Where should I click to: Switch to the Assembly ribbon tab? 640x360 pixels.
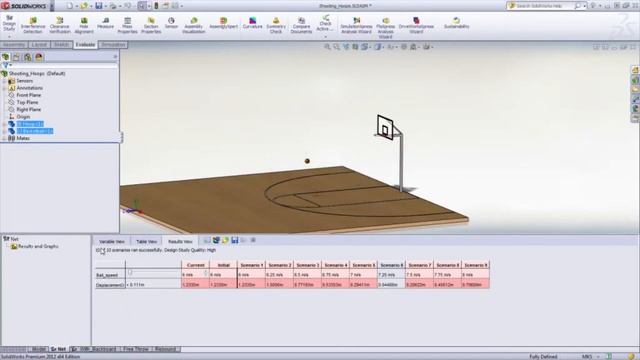click(x=14, y=44)
